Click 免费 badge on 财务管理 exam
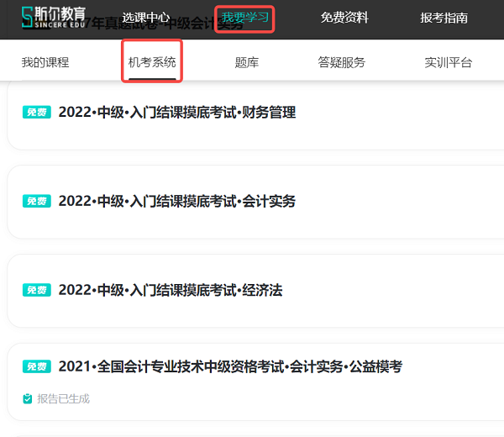 click(37, 113)
